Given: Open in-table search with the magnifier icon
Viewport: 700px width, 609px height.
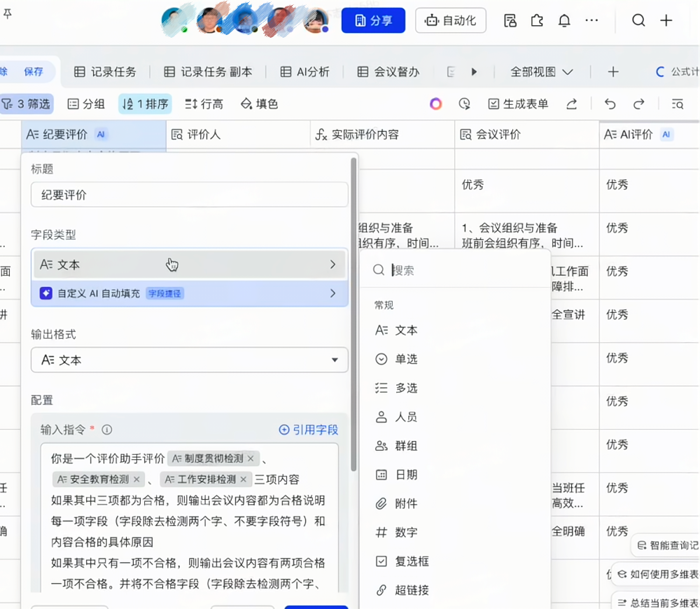Looking at the screenshot, I should coord(676,103).
